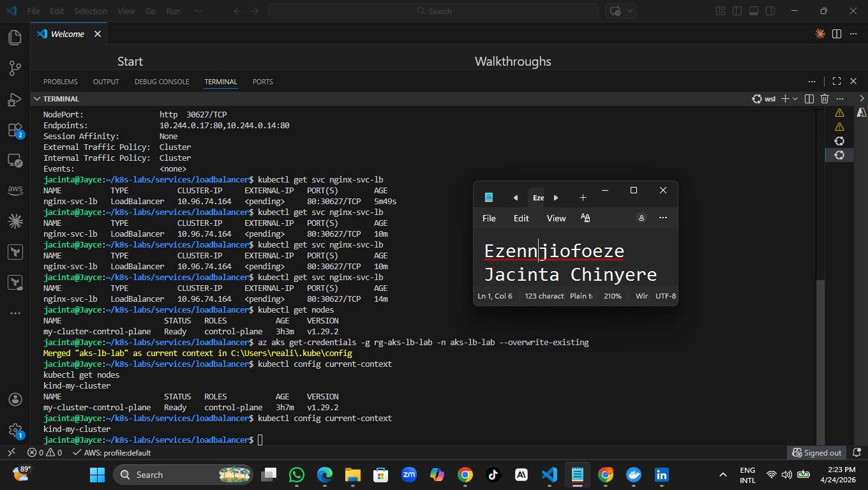Open the HCP Terraform cloud view

[15, 282]
